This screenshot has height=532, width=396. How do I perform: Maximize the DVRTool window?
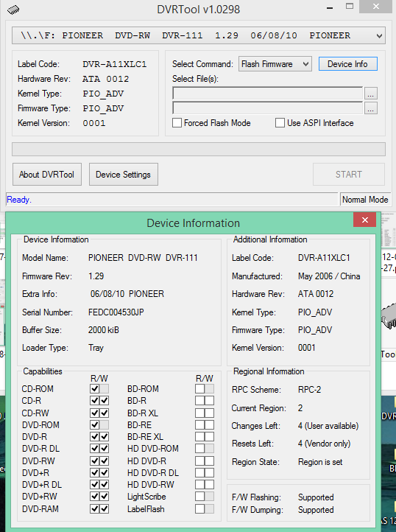350,7
